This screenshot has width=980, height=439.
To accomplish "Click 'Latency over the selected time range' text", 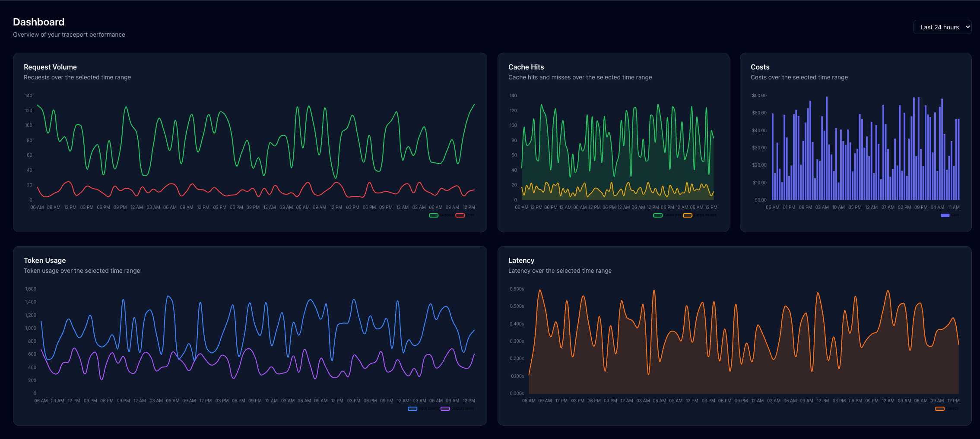I will tap(560, 271).
